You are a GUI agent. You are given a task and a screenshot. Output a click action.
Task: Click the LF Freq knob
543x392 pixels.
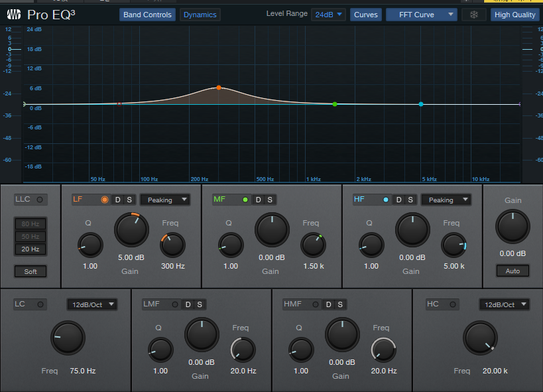[x=172, y=245]
